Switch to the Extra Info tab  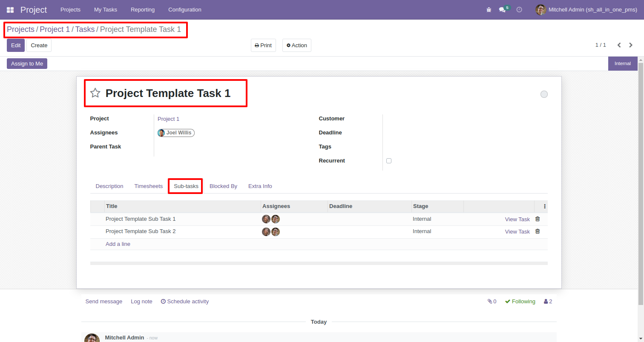(260, 186)
